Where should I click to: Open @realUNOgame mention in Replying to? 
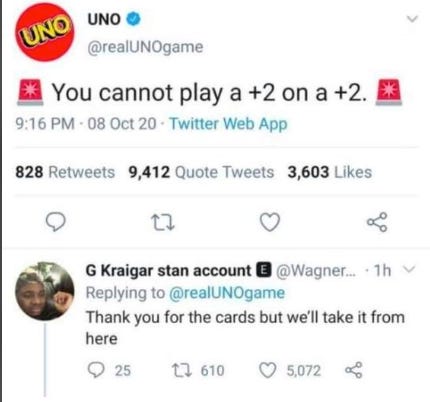[x=227, y=293]
